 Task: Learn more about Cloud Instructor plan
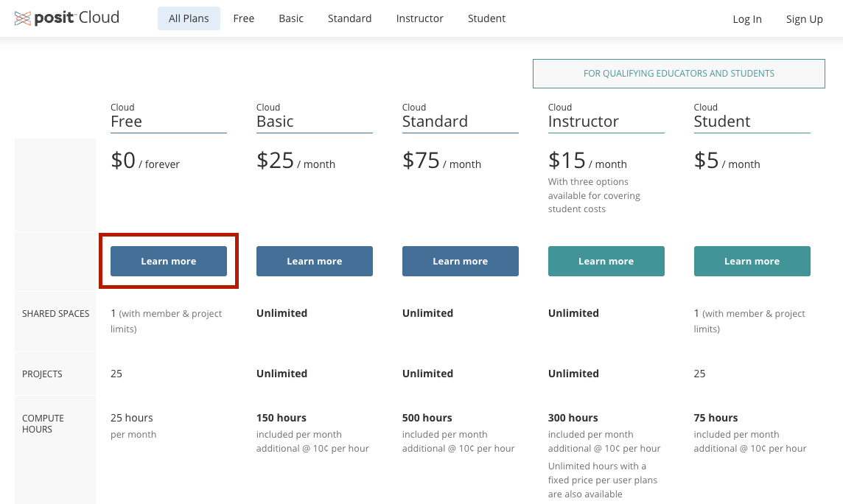pyautogui.click(x=606, y=262)
